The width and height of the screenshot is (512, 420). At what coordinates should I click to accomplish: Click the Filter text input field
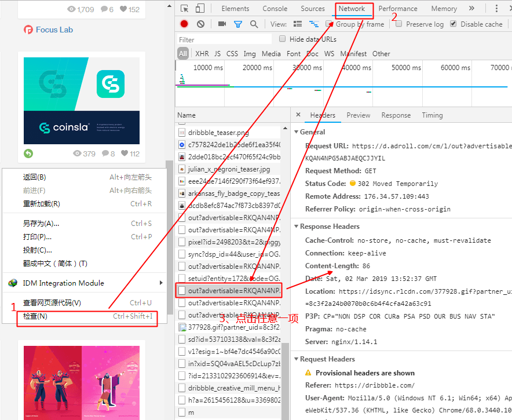click(x=224, y=39)
